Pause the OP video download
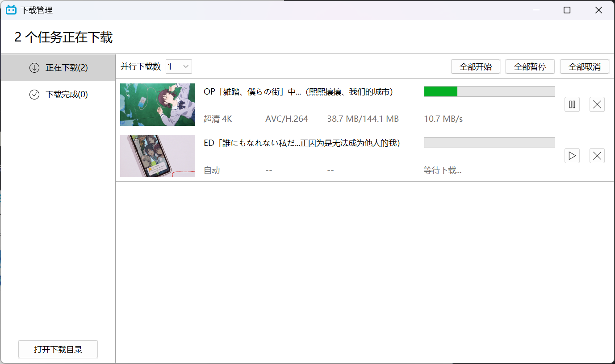Screen dimensions: 615x364 click(572, 104)
